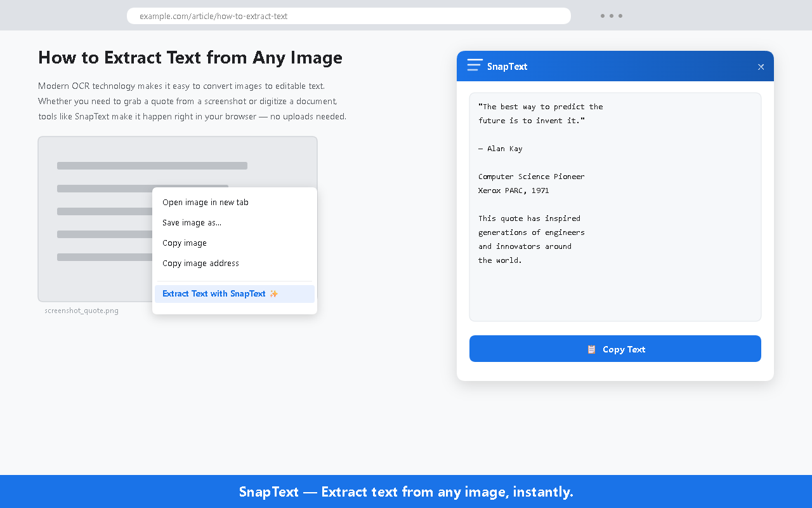Click the article heading about extracting text

190,57
